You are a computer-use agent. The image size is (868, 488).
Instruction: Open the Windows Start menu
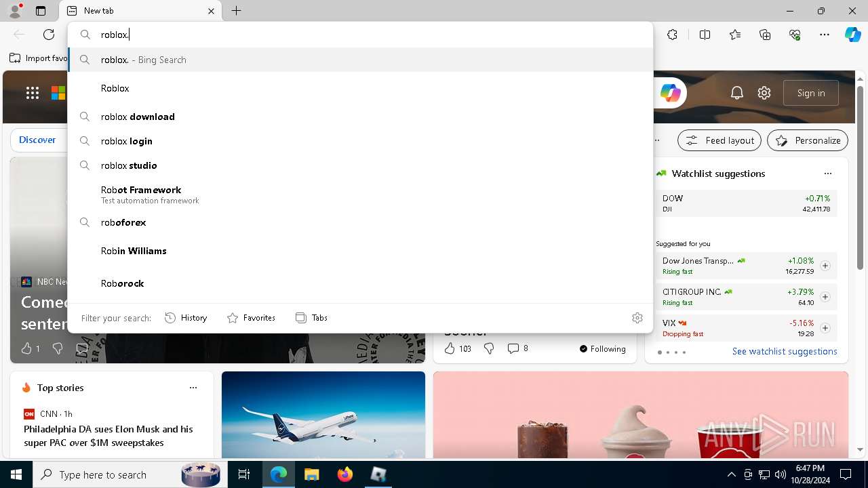pos(16,474)
